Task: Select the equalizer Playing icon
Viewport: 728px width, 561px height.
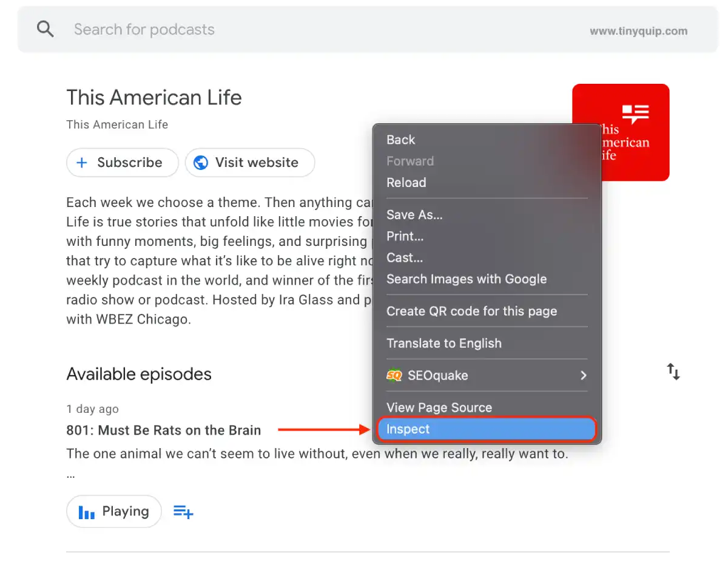Action: (x=87, y=511)
